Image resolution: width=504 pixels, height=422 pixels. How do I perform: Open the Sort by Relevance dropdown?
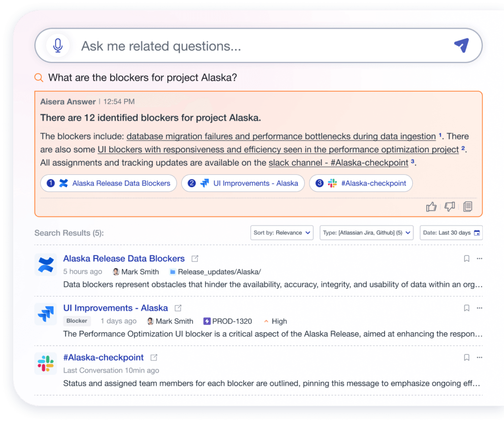pos(282,232)
